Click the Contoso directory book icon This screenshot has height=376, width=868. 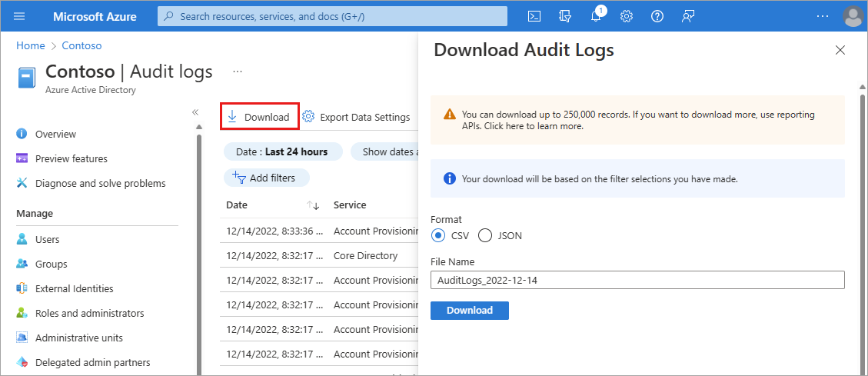point(27,78)
